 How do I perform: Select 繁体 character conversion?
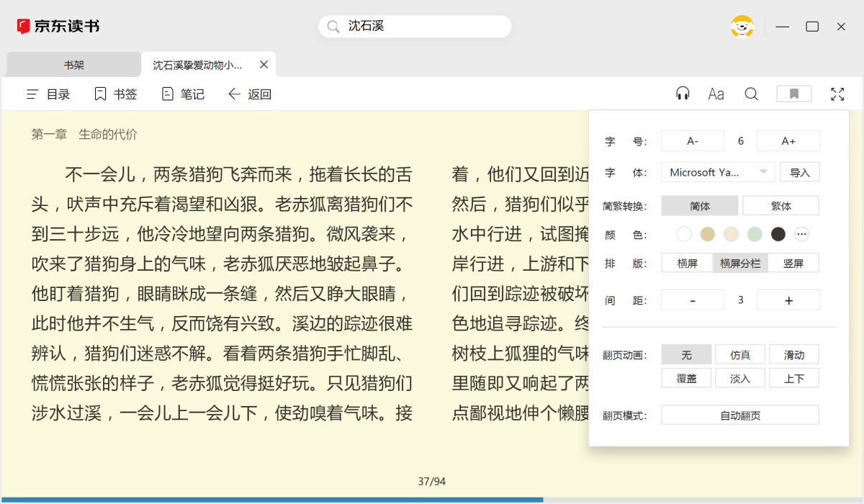[x=780, y=206]
